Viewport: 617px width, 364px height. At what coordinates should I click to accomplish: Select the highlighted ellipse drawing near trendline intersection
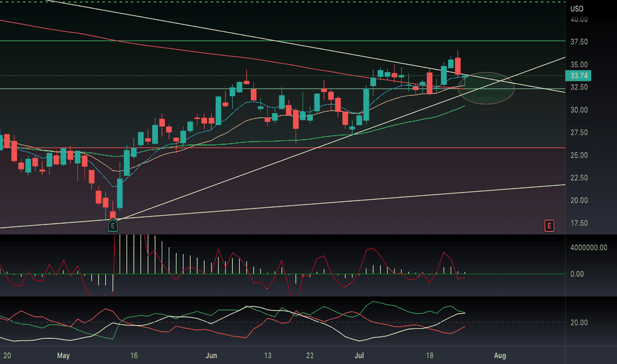pyautogui.click(x=487, y=88)
